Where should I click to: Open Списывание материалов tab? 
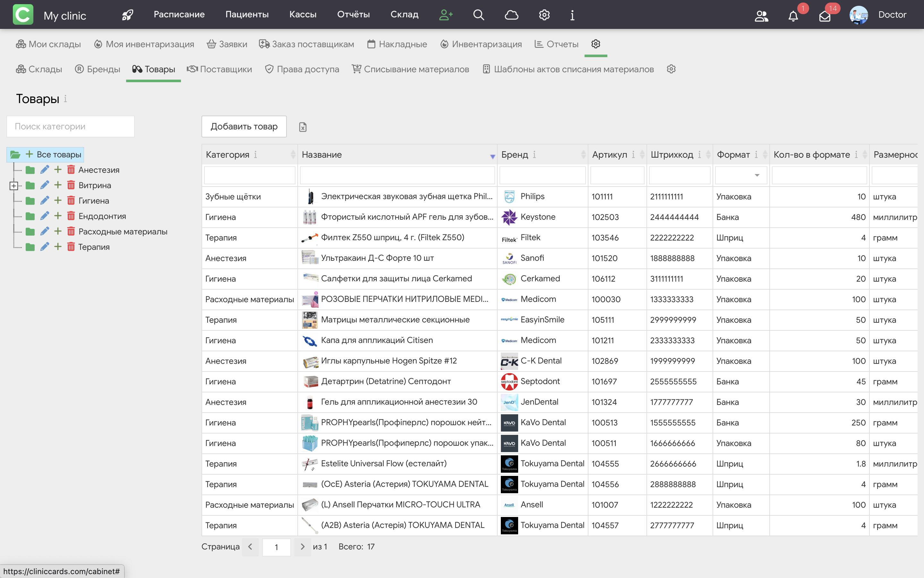(x=410, y=69)
